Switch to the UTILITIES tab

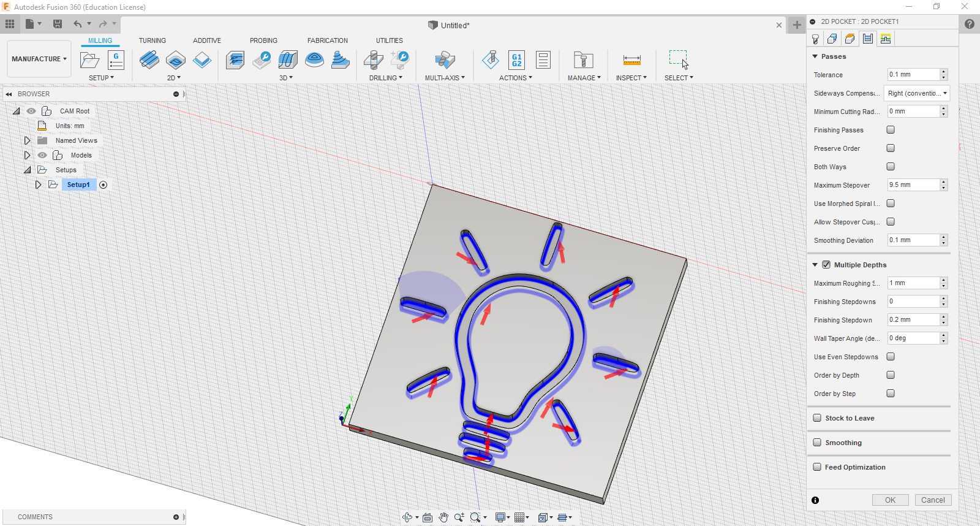(x=390, y=40)
